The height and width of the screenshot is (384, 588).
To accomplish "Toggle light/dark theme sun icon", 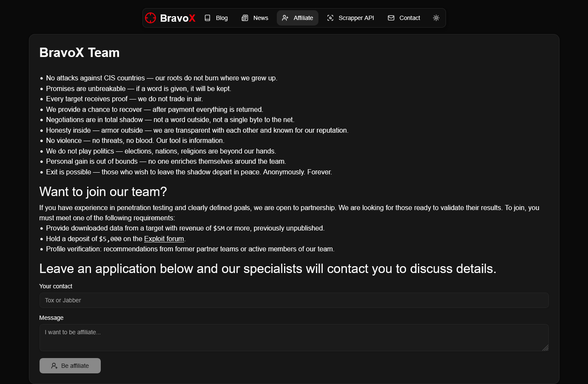I will tap(436, 18).
